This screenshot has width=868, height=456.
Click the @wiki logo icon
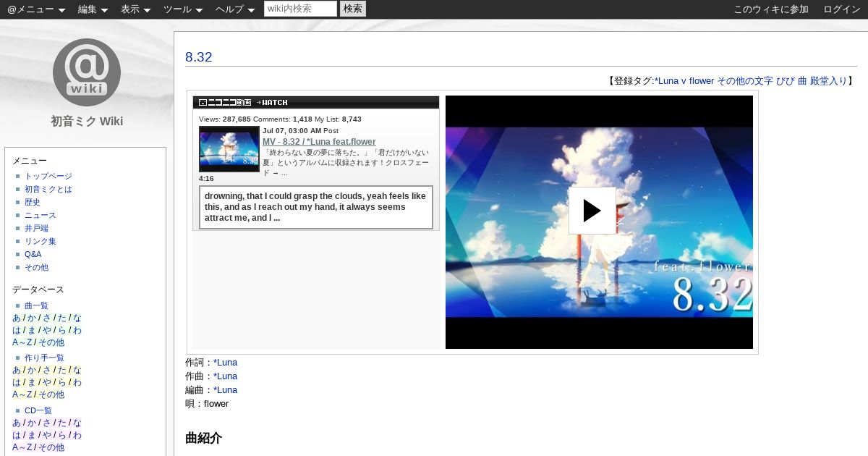(87, 72)
